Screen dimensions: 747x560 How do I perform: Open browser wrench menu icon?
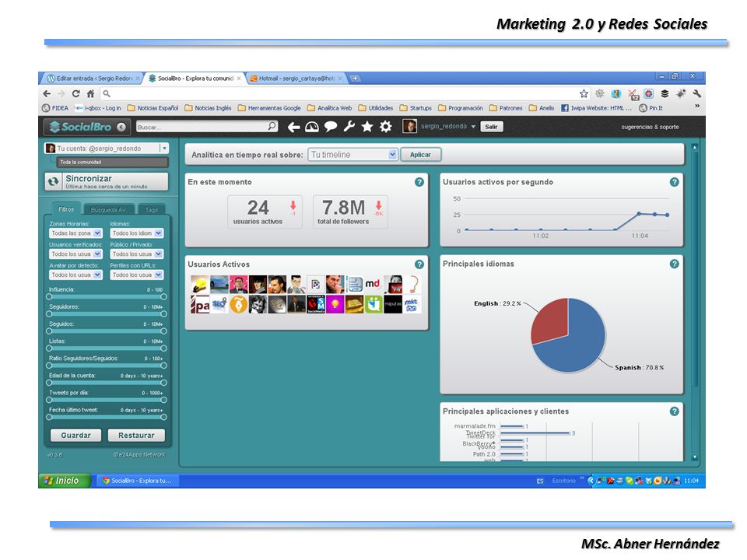click(696, 94)
